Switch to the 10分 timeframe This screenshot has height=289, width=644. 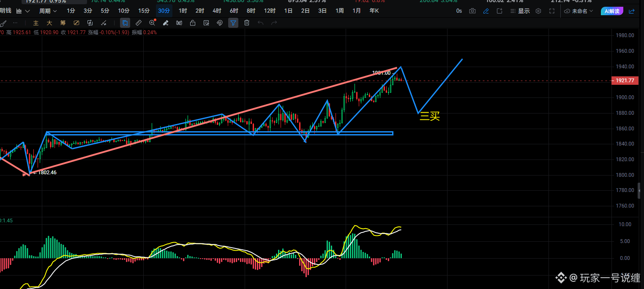click(124, 11)
